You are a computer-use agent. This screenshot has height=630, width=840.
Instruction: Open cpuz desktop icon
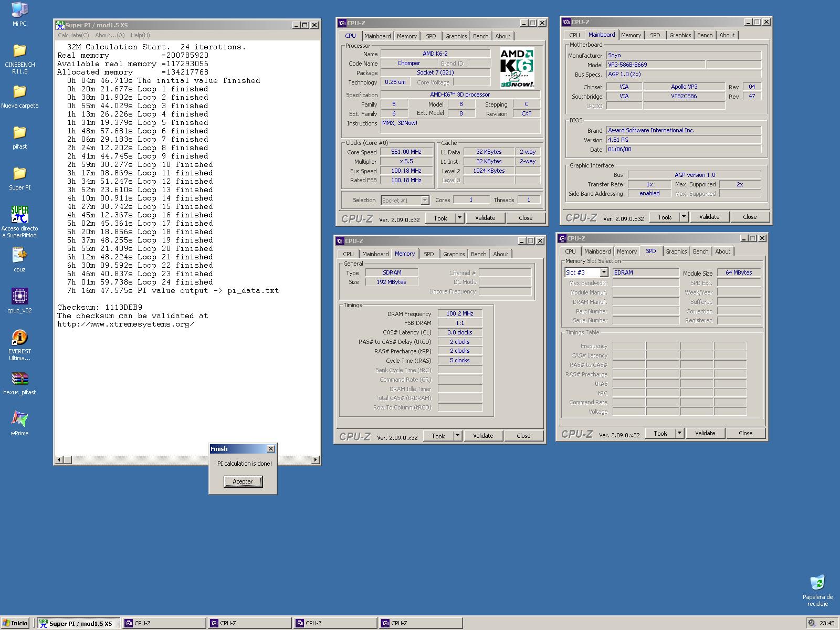(19, 255)
